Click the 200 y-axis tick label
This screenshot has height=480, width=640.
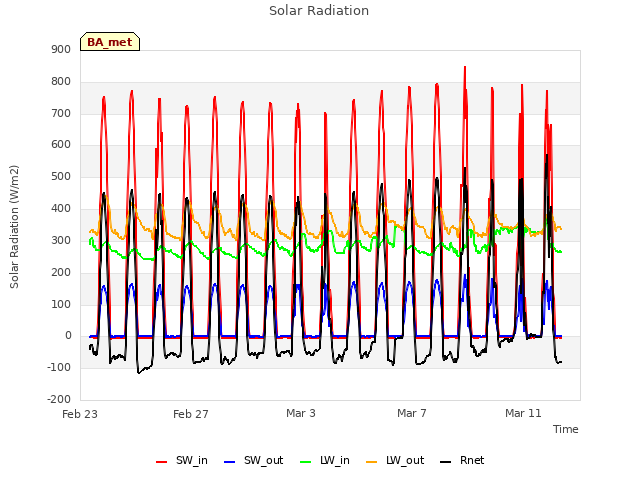61,272
